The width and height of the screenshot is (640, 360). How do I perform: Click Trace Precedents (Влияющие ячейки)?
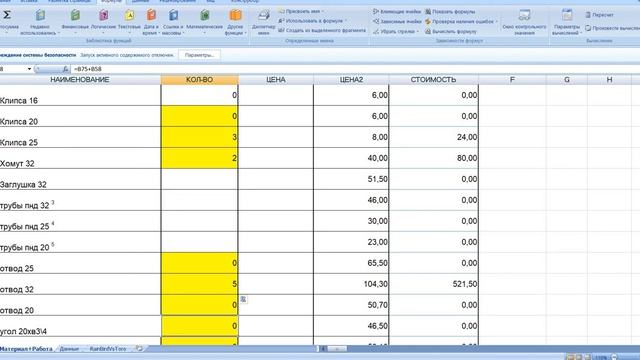[x=397, y=12]
